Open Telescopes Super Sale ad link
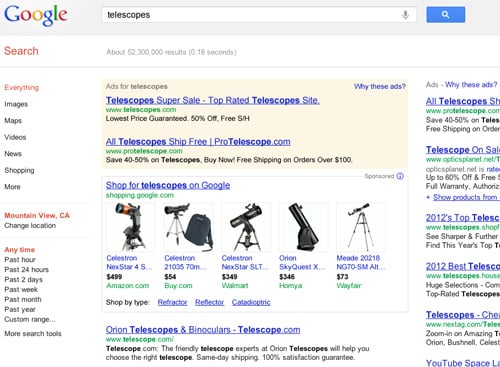 [213, 100]
